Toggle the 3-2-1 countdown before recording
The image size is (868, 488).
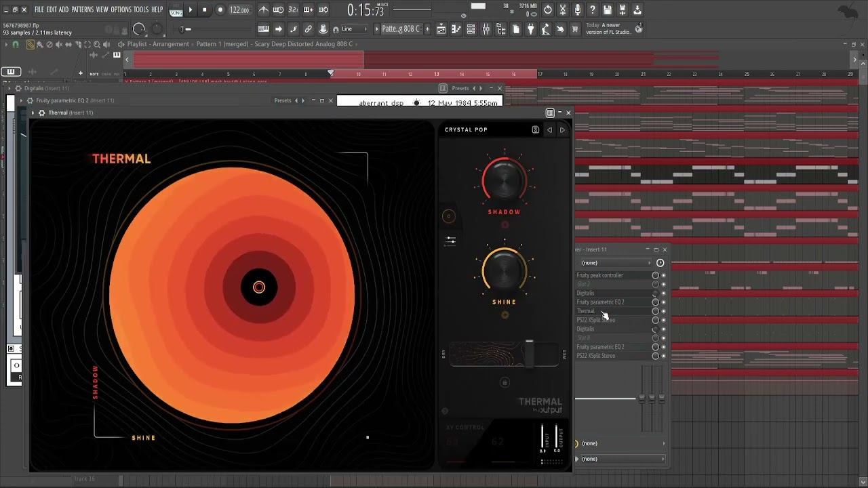pos(294,9)
